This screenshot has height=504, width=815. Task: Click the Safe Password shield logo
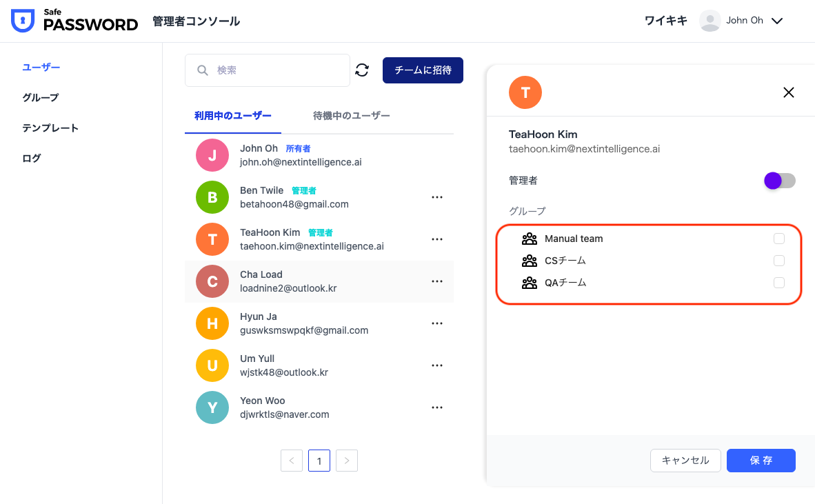click(x=23, y=21)
